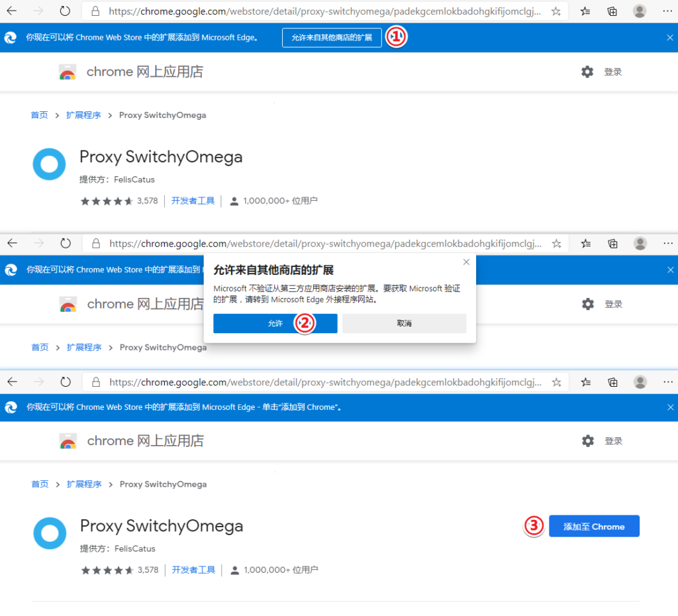
Task: Click the 添加至 Chrome button
Action: [594, 527]
